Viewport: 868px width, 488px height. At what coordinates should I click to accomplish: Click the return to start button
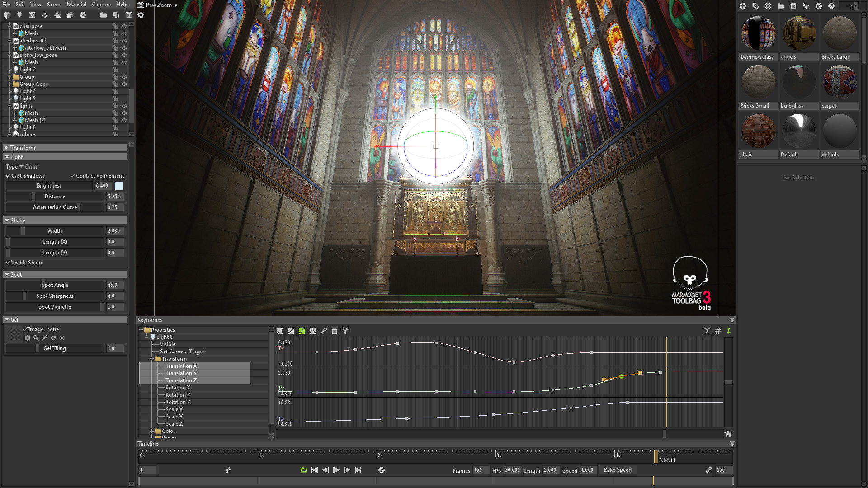(314, 469)
